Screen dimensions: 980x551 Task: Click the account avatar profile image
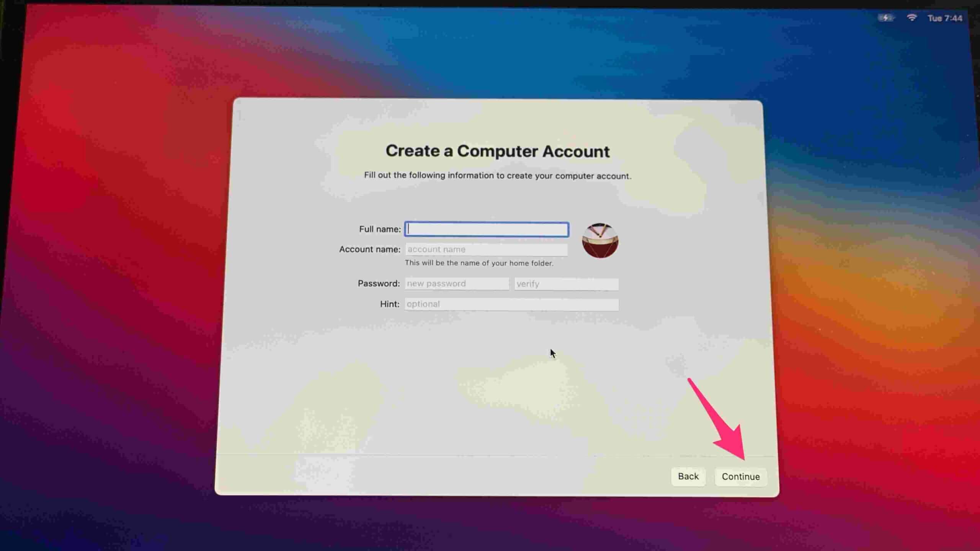tap(600, 239)
